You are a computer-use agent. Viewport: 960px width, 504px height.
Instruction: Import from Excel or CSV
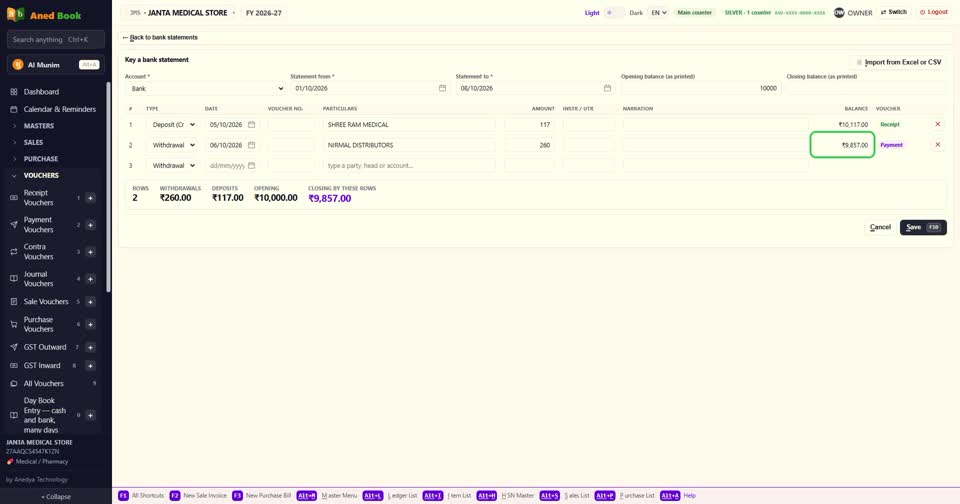(x=898, y=62)
